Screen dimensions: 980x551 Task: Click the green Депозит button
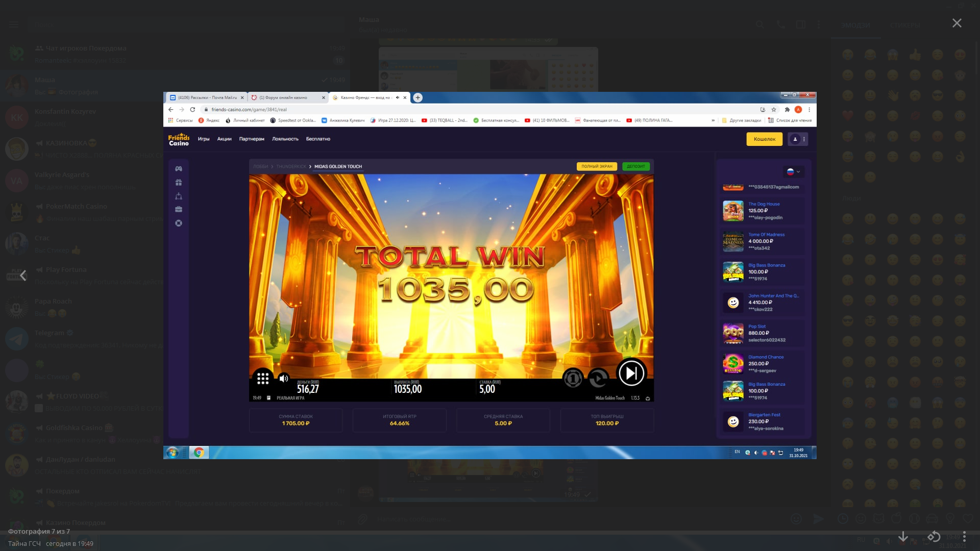tap(635, 166)
